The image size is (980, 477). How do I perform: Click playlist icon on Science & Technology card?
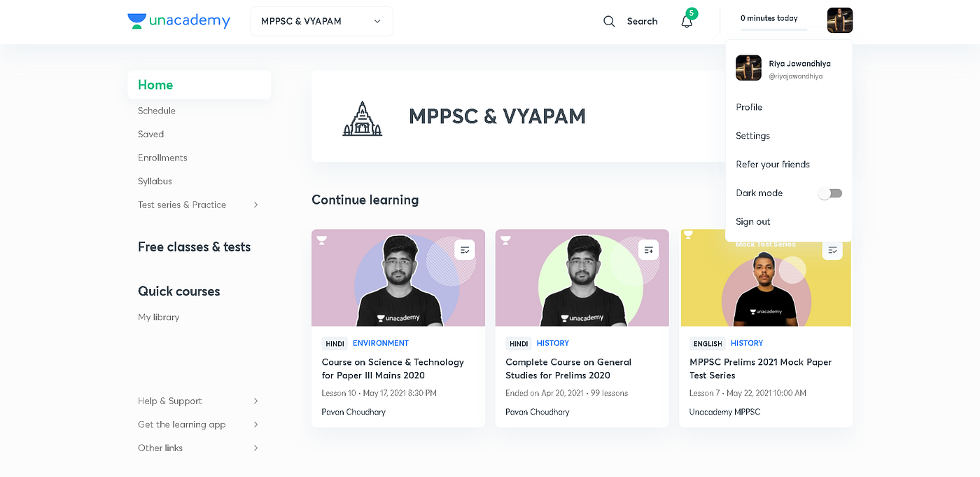pos(465,249)
